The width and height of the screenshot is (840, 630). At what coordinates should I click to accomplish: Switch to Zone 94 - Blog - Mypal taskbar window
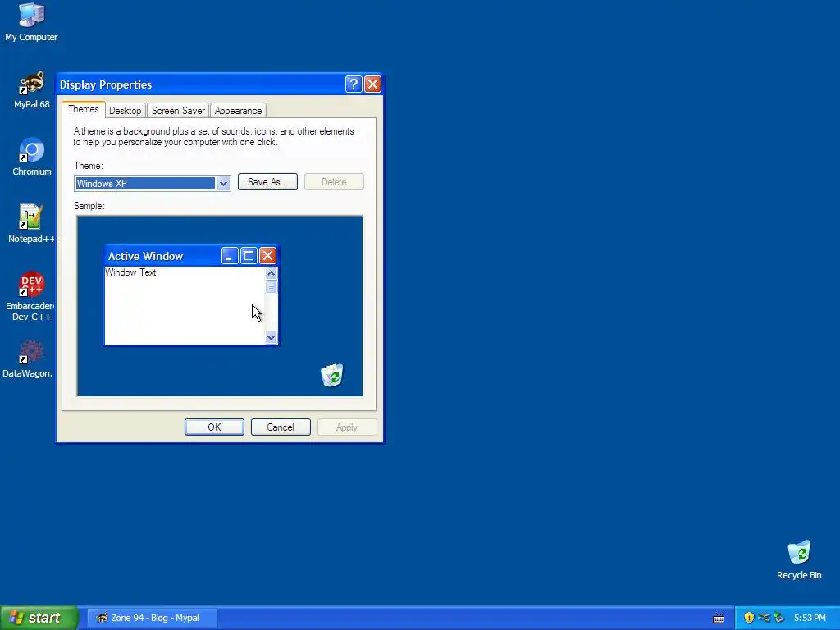tap(152, 618)
